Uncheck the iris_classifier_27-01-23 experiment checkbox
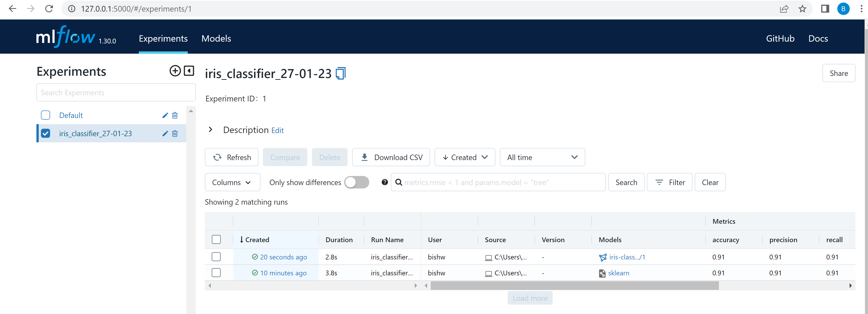 [45, 133]
